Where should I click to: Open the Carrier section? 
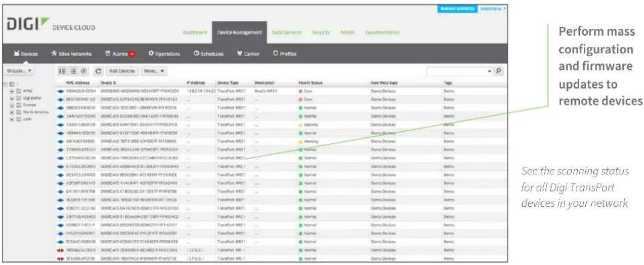248,54
